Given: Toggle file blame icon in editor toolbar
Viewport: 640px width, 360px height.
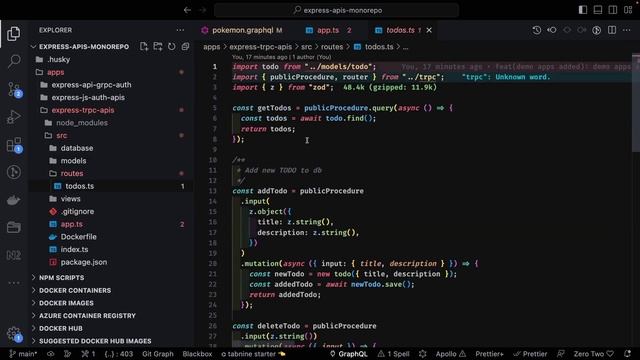Looking at the screenshot, I should pyautogui.click(x=596, y=30).
